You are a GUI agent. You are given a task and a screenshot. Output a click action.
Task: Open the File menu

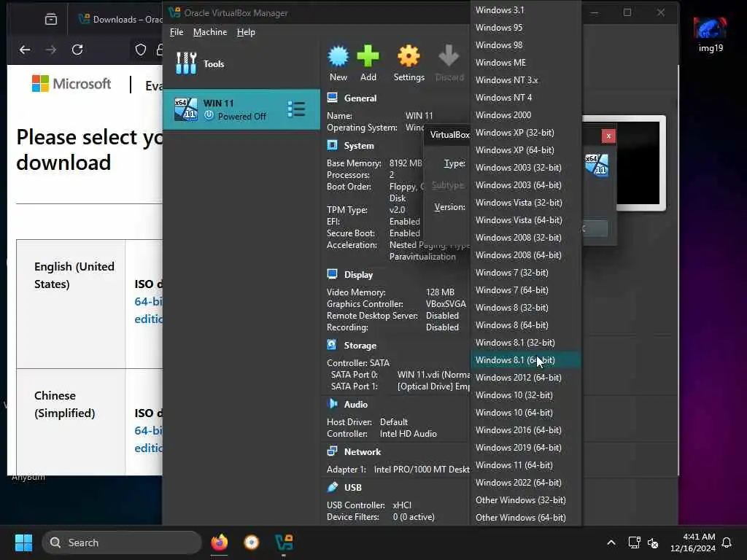click(177, 32)
